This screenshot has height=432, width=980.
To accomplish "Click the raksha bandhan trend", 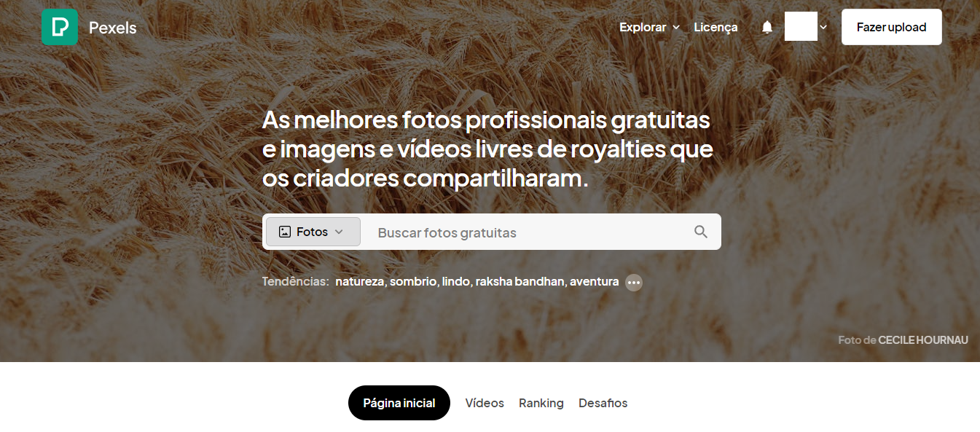I will click(x=520, y=281).
